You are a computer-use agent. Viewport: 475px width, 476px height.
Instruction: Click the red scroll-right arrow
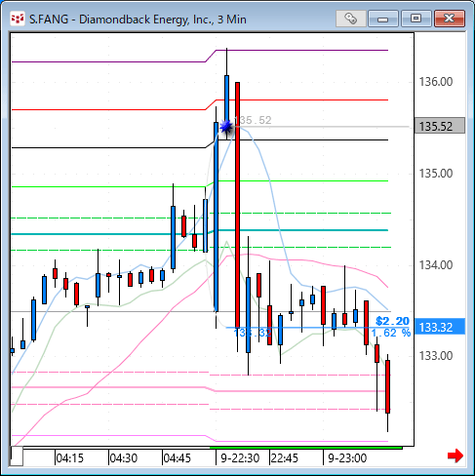(x=455, y=456)
